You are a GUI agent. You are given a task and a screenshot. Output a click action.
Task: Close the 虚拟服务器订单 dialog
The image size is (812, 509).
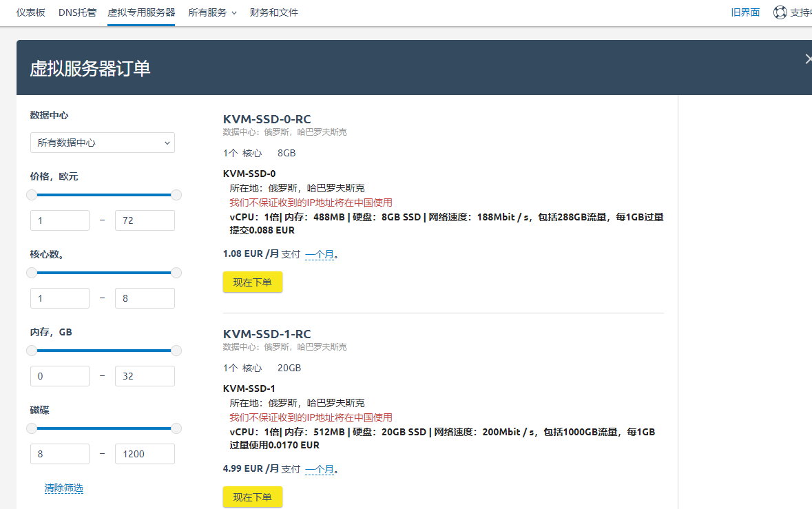[x=808, y=59]
